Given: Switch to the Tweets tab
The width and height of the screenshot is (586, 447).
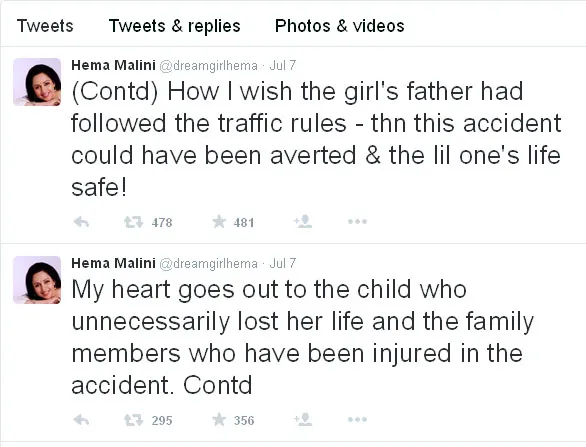Looking at the screenshot, I should click(x=45, y=26).
